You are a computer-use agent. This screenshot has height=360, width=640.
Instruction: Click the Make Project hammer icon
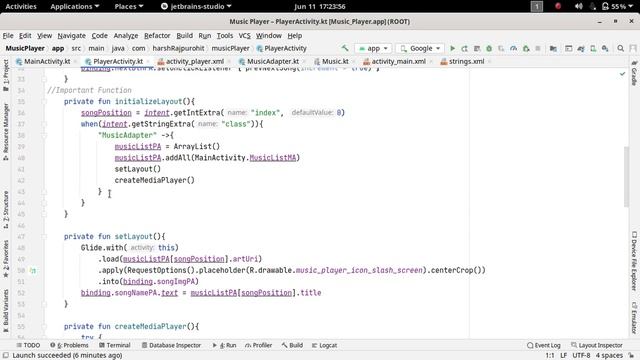(x=345, y=48)
